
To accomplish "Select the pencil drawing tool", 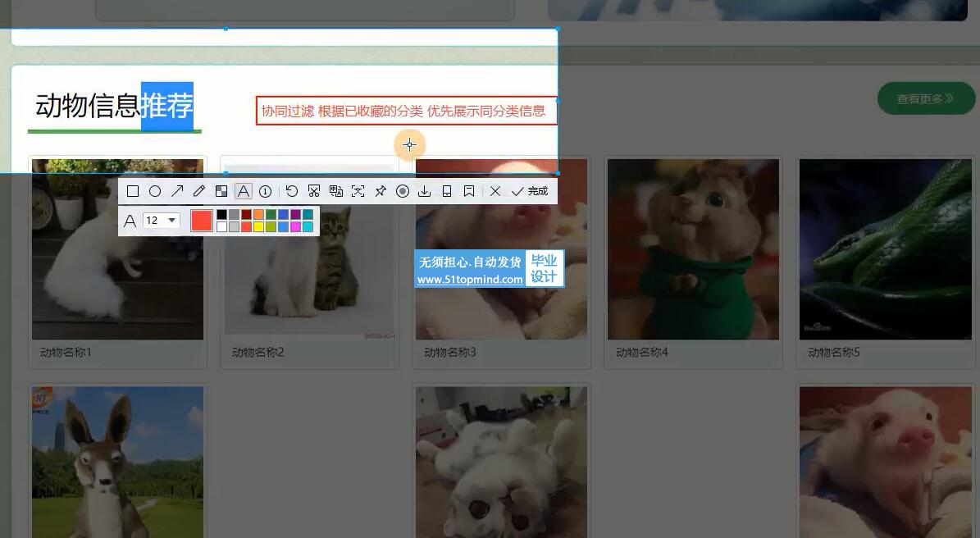I will pyautogui.click(x=199, y=191).
